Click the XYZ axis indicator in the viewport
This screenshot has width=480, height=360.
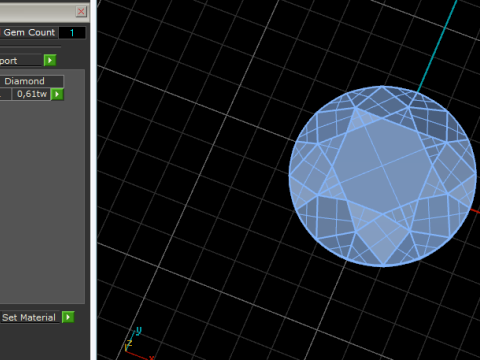[138, 343]
